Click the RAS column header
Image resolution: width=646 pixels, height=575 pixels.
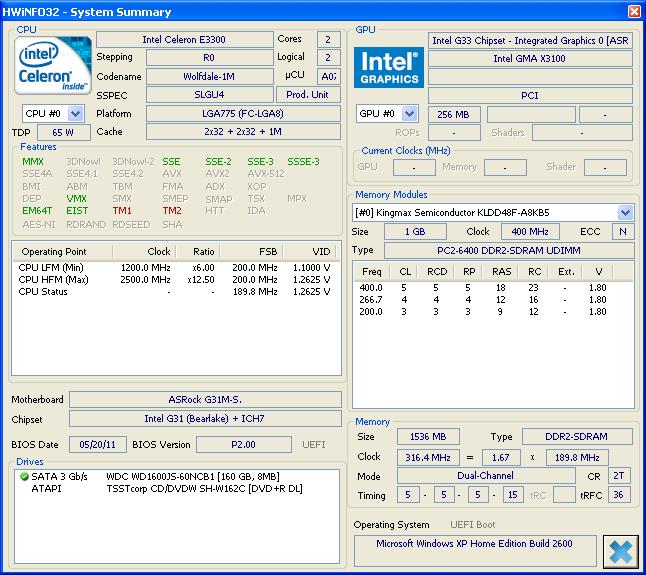[x=501, y=272]
